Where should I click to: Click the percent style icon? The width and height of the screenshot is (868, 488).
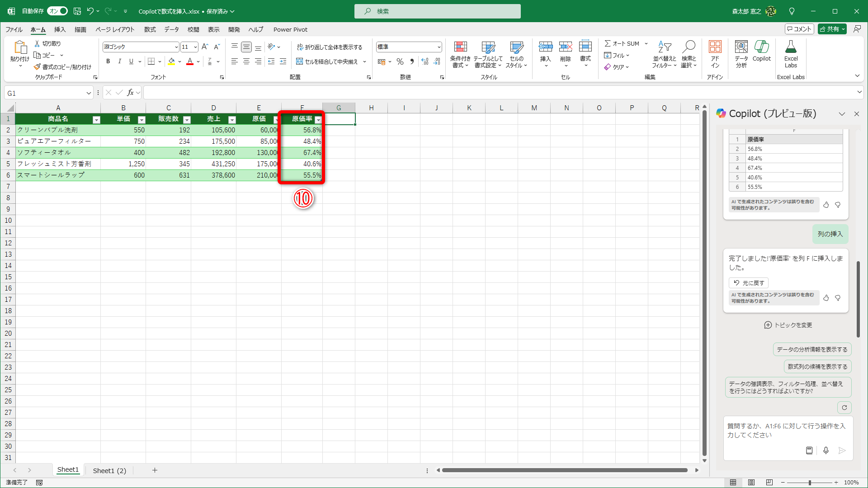pyautogui.click(x=400, y=61)
